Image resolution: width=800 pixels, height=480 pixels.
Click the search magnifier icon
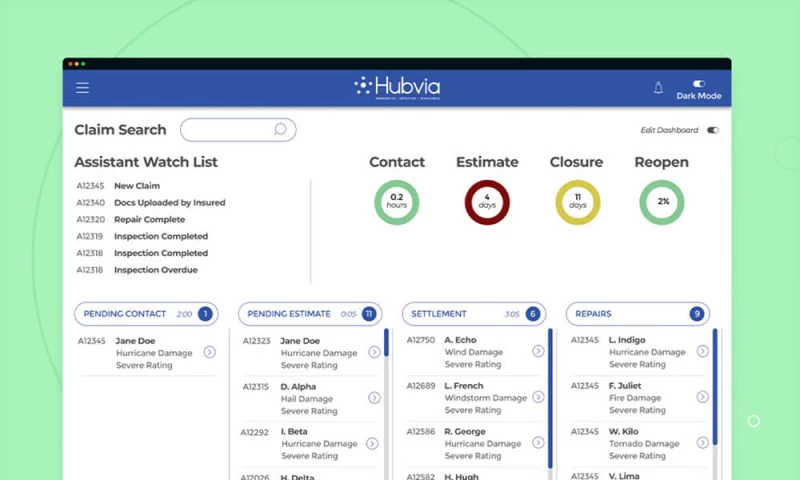(280, 129)
